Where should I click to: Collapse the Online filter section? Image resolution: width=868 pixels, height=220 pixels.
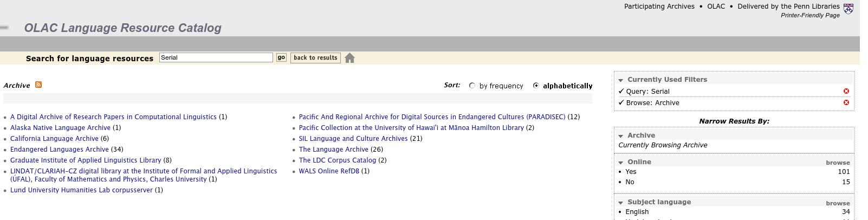click(621, 163)
